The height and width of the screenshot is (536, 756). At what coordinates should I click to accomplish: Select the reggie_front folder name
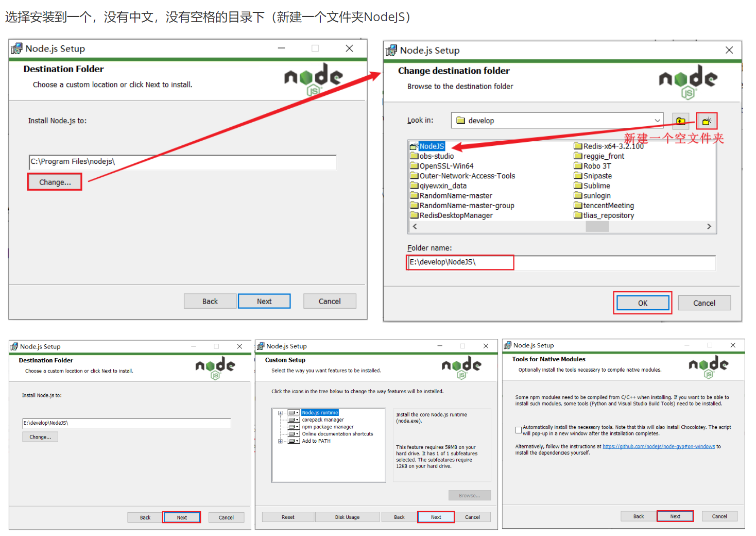tap(604, 156)
